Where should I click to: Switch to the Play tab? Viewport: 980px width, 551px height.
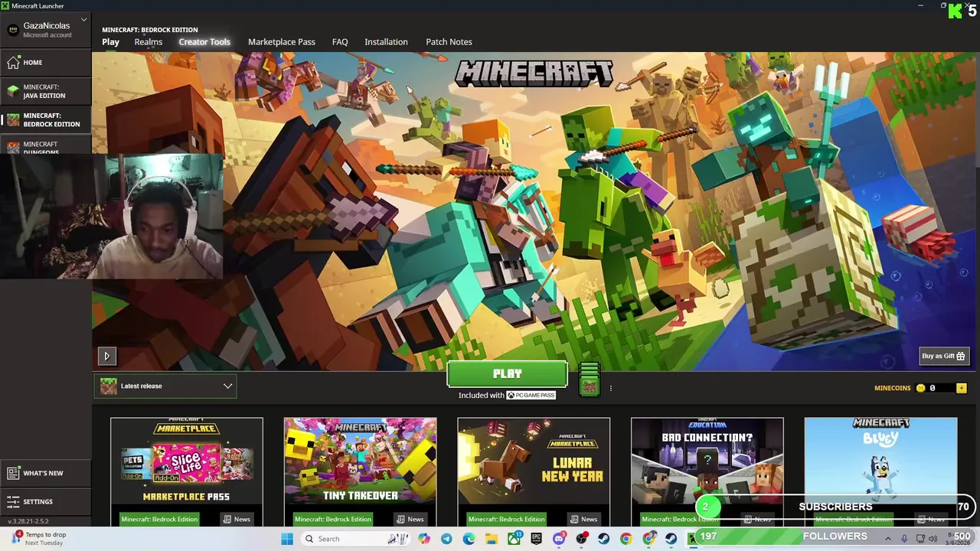tap(110, 42)
